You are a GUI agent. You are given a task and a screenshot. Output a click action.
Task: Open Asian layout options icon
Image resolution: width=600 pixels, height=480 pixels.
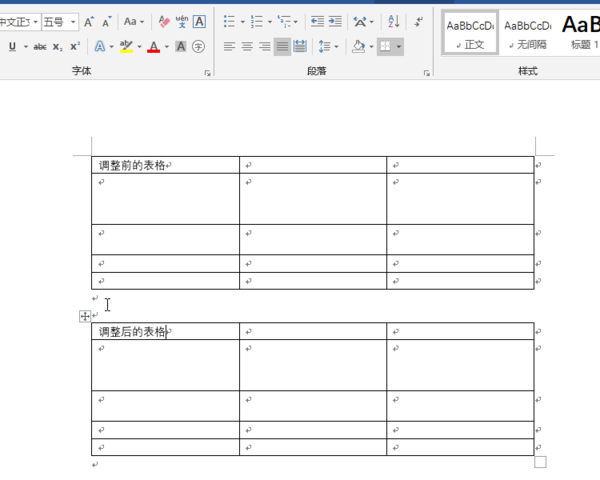360,22
